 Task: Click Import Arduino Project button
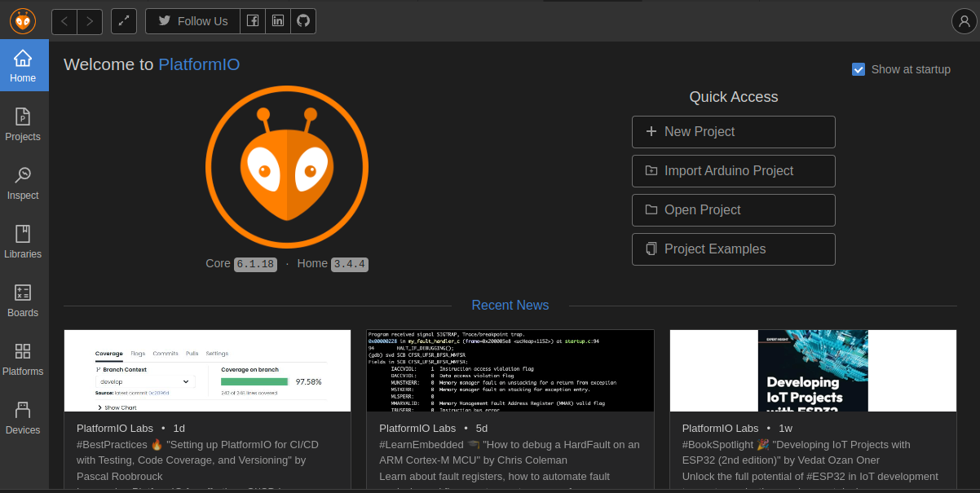pyautogui.click(x=734, y=171)
